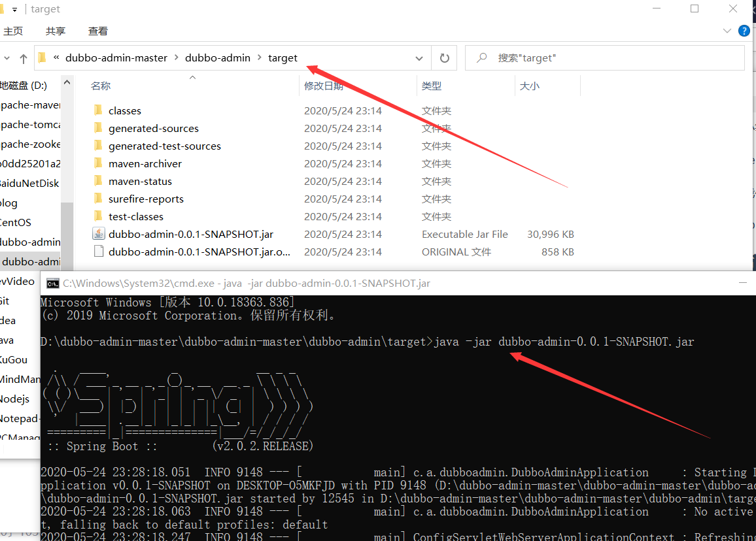Click the maven-archiver folder icon
The height and width of the screenshot is (541, 756).
(x=98, y=163)
